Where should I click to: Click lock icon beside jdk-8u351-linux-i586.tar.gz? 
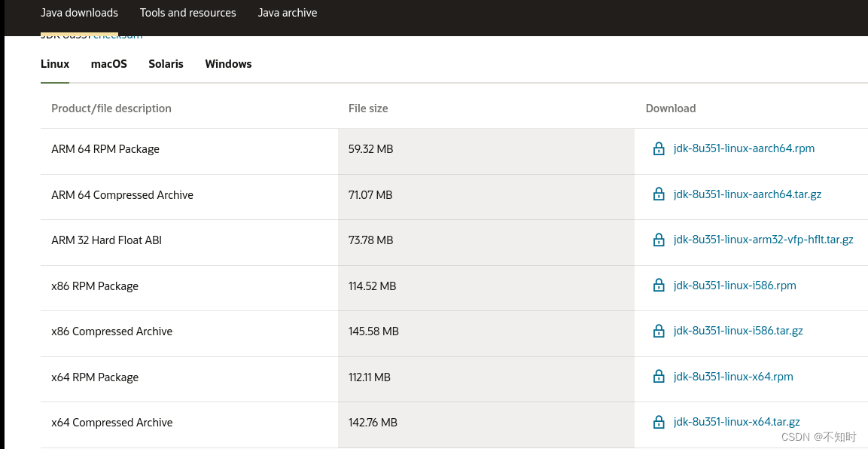659,331
